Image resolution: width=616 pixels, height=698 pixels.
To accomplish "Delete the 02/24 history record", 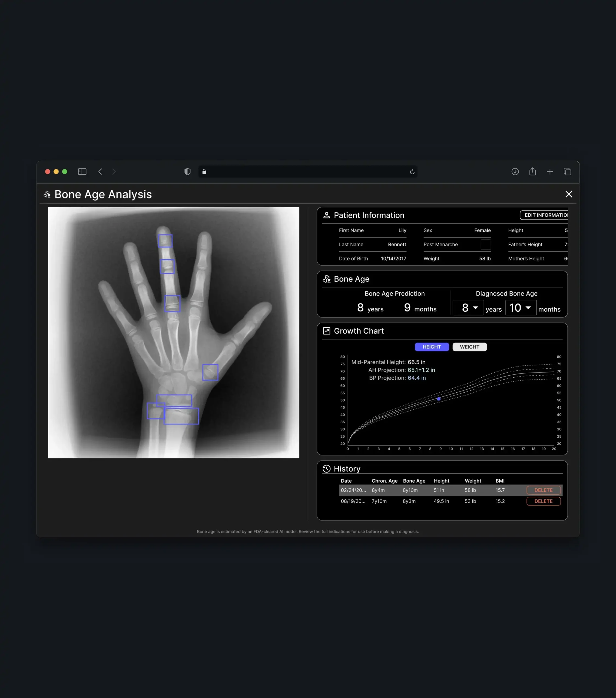I will 543,490.
